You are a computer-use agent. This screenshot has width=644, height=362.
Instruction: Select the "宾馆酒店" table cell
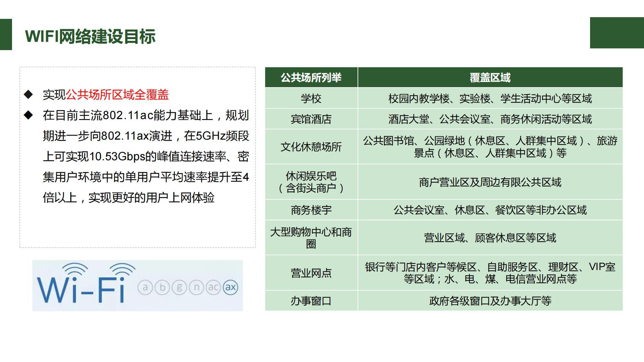tap(311, 119)
